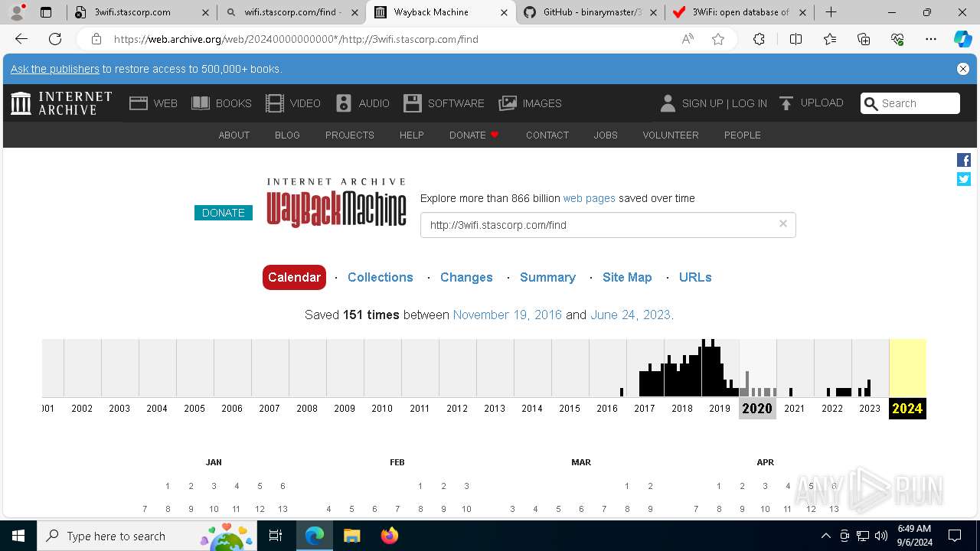
Task: Click the user avatar sign-up icon
Action: coord(668,103)
